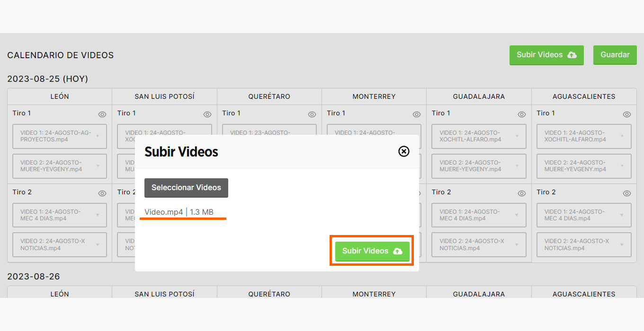The image size is (644, 331).
Task: Toggle eye icon for San Luis Potosí Tiro 1
Action: click(207, 114)
